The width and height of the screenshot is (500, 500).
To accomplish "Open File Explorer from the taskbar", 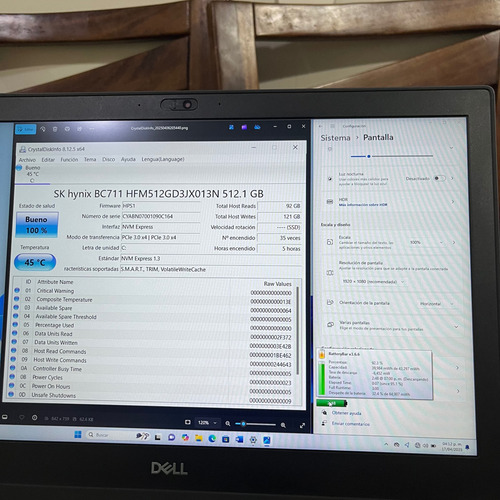I will click(x=199, y=438).
